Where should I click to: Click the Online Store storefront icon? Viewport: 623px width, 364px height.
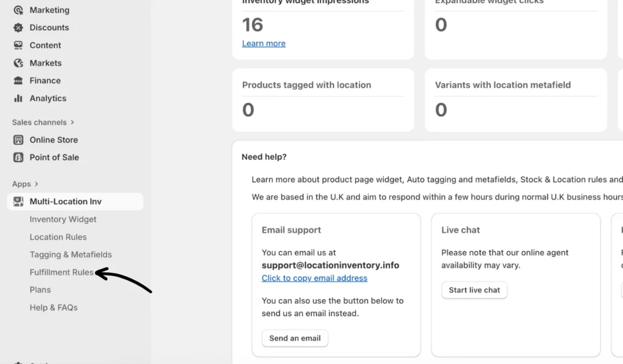pyautogui.click(x=18, y=140)
